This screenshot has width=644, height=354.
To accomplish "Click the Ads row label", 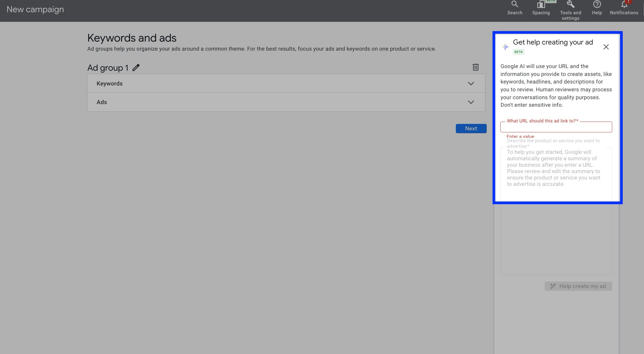I will (x=102, y=102).
